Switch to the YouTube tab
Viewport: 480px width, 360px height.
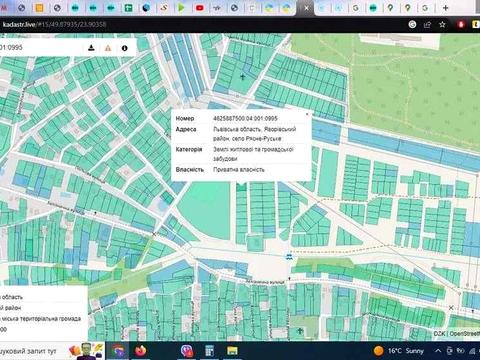[200, 8]
